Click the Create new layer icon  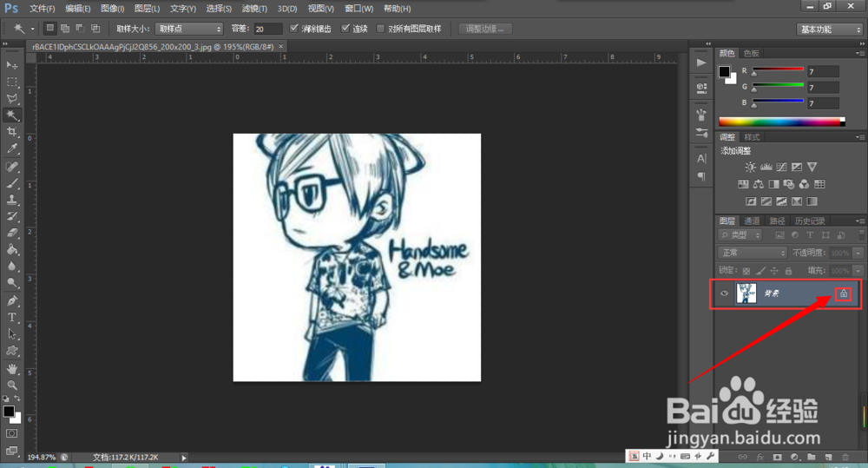point(828,457)
